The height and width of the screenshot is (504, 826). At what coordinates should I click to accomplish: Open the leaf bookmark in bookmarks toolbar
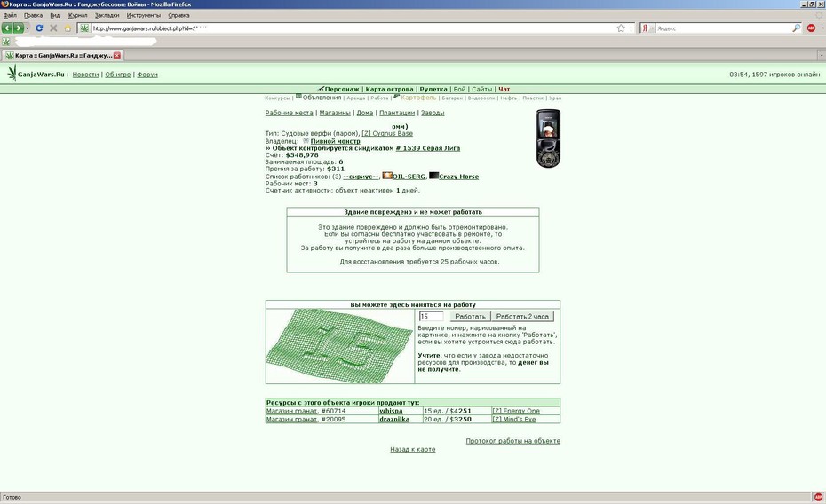(6, 42)
